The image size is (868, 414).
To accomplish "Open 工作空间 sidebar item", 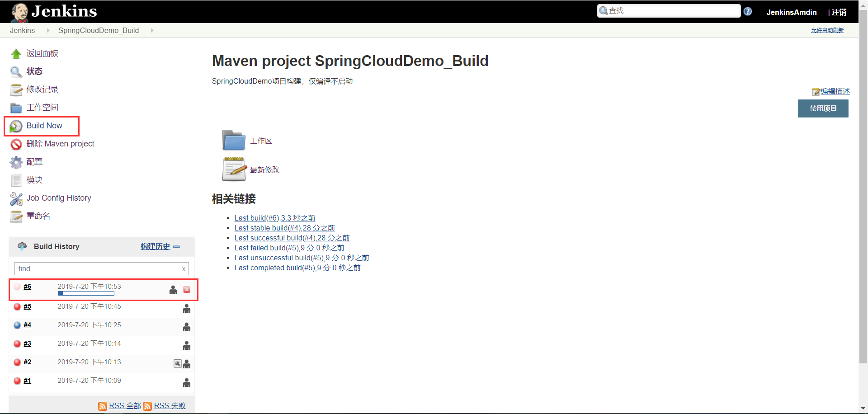I will tap(42, 108).
